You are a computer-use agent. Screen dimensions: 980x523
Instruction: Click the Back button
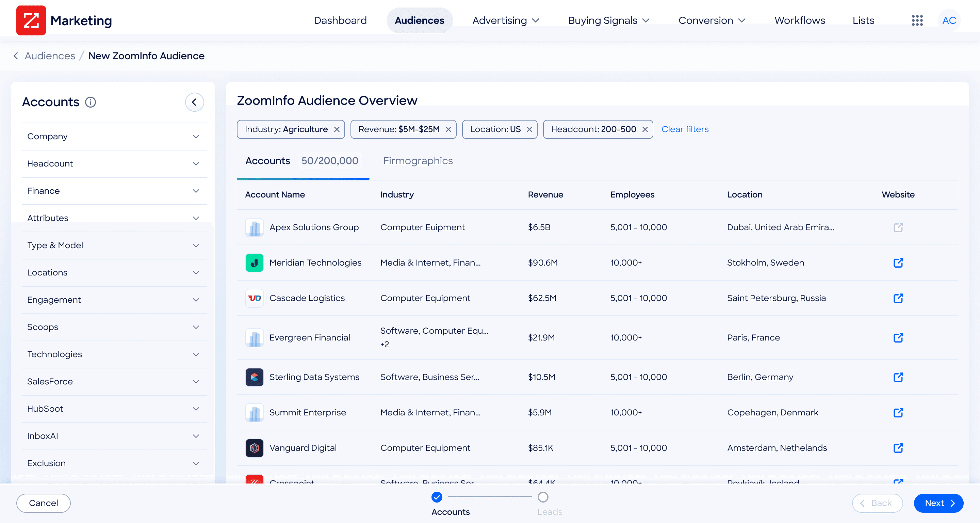[877, 503]
